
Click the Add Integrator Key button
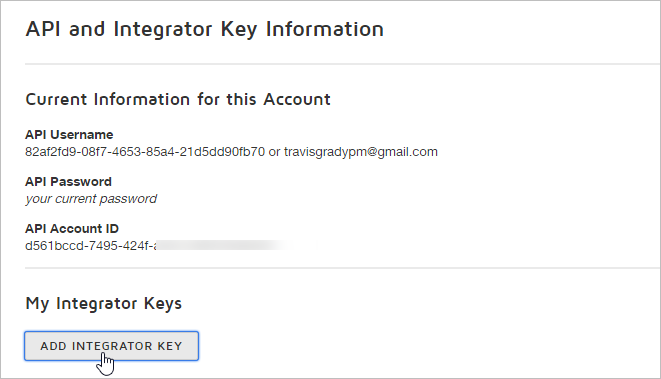(111, 346)
